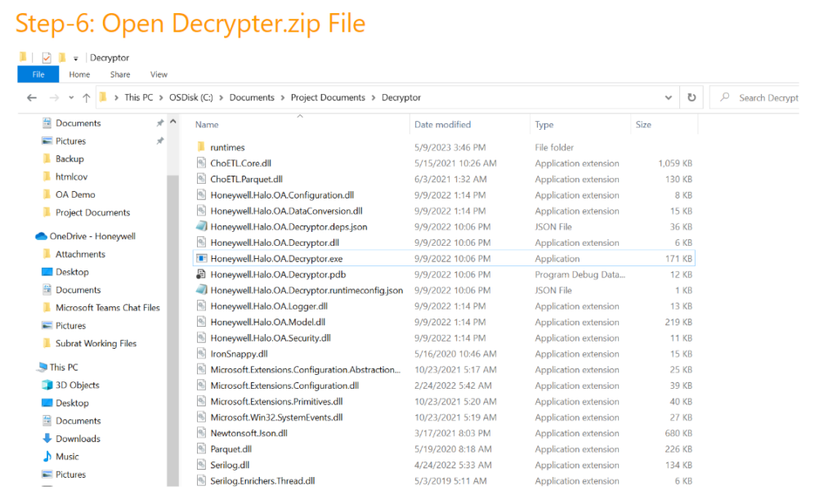Click the Properties checkmark icon in title bar
Viewport: 837px width, 504px height.
(47, 58)
